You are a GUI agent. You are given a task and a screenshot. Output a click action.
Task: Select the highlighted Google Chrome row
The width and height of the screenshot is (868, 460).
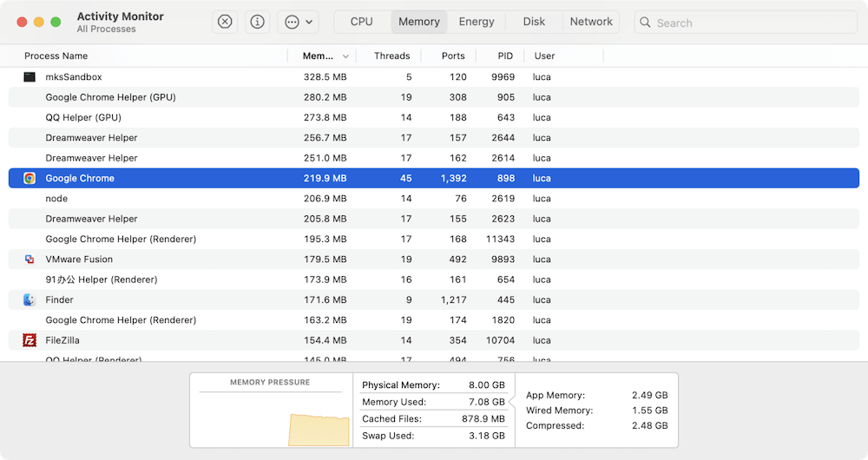434,178
